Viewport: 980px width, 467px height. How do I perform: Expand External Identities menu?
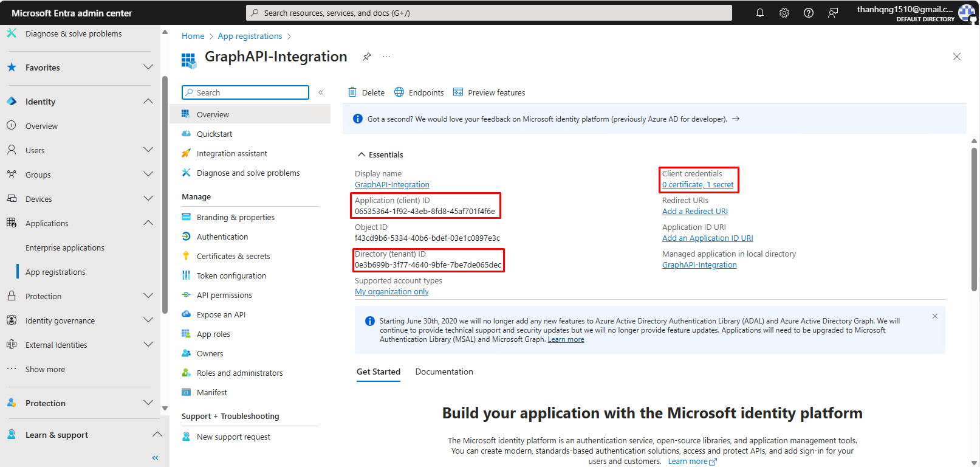click(148, 344)
